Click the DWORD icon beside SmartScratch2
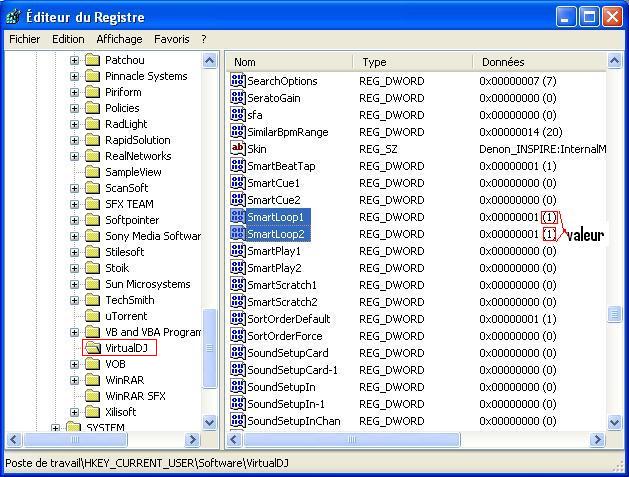629x477 pixels. tap(237, 302)
